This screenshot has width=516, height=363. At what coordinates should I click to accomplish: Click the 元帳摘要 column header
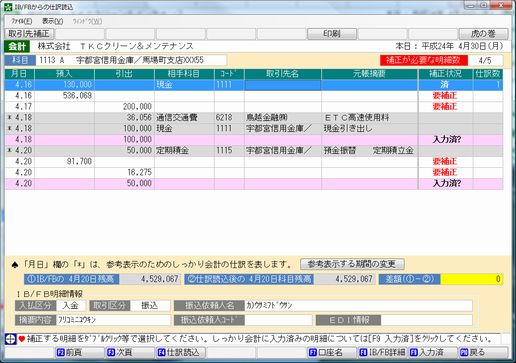[369, 74]
